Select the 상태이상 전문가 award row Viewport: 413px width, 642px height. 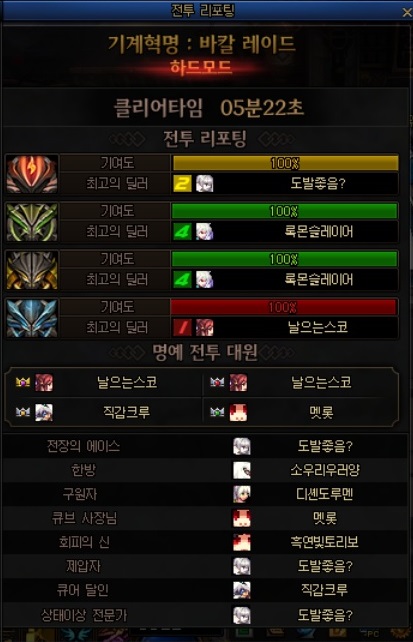click(x=205, y=615)
